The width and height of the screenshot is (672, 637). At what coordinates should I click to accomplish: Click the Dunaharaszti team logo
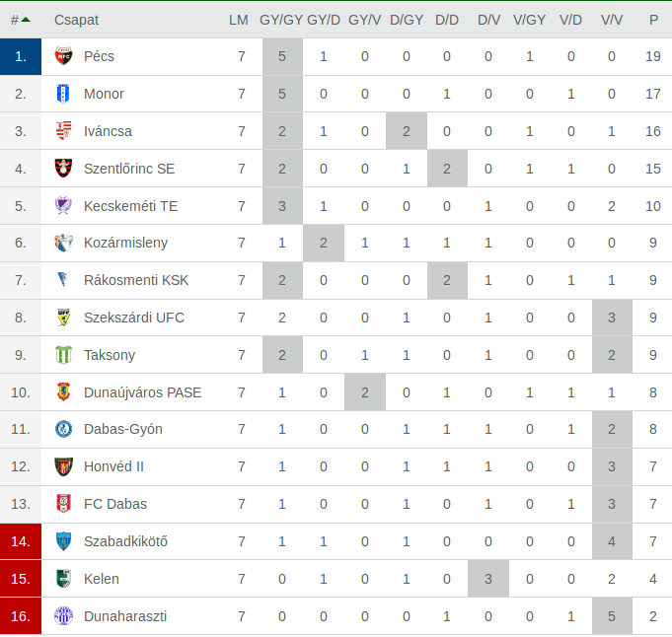63,616
